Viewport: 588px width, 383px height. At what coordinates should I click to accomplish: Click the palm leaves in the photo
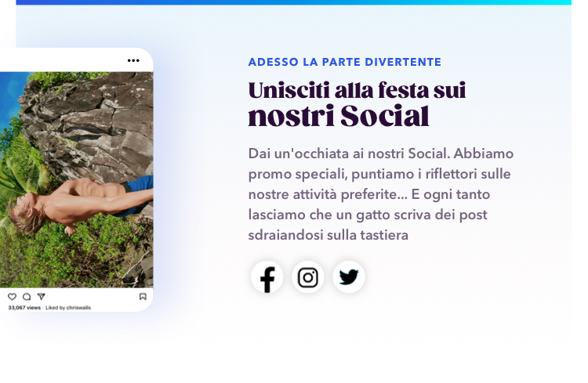pos(23,176)
